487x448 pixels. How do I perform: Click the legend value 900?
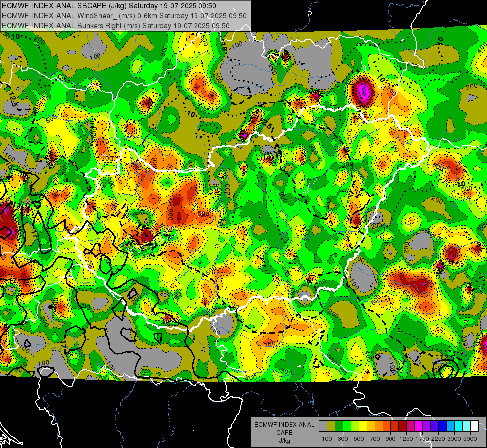390,439
